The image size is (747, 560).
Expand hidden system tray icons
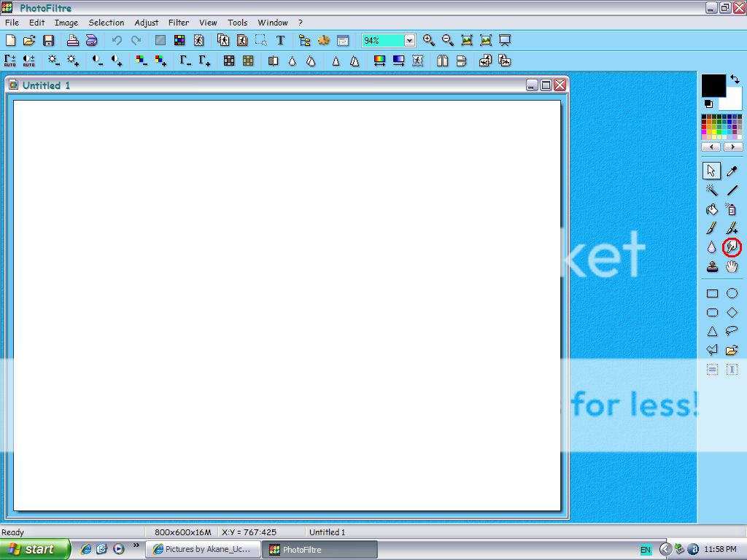(665, 549)
